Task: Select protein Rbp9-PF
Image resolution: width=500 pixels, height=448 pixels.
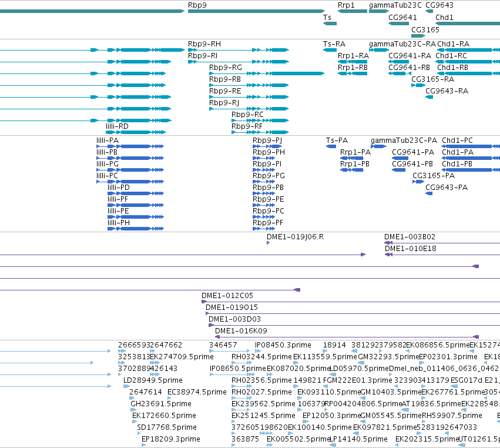Action: click(x=267, y=223)
